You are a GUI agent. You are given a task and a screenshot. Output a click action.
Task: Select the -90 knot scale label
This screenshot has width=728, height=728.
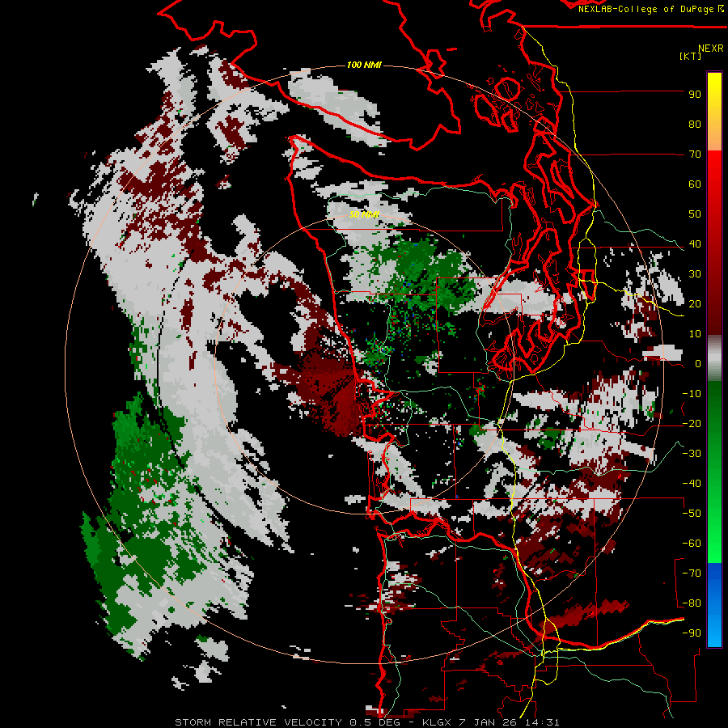pyautogui.click(x=692, y=633)
